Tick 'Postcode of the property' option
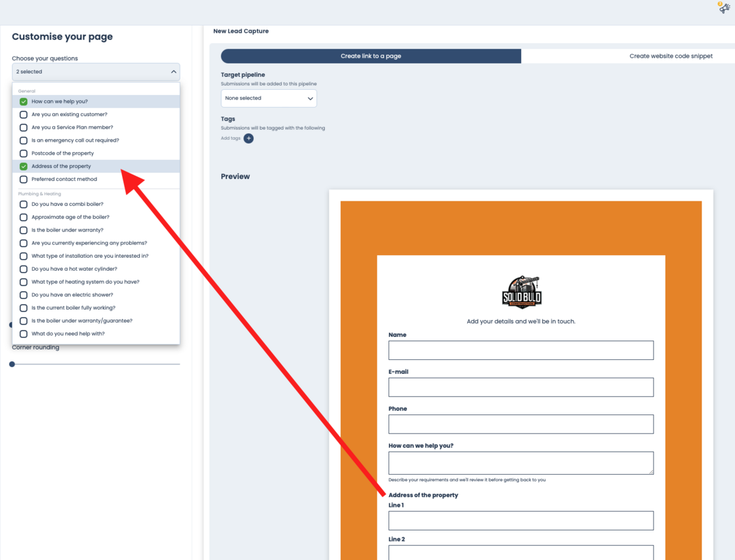The height and width of the screenshot is (560, 735). [x=24, y=153]
